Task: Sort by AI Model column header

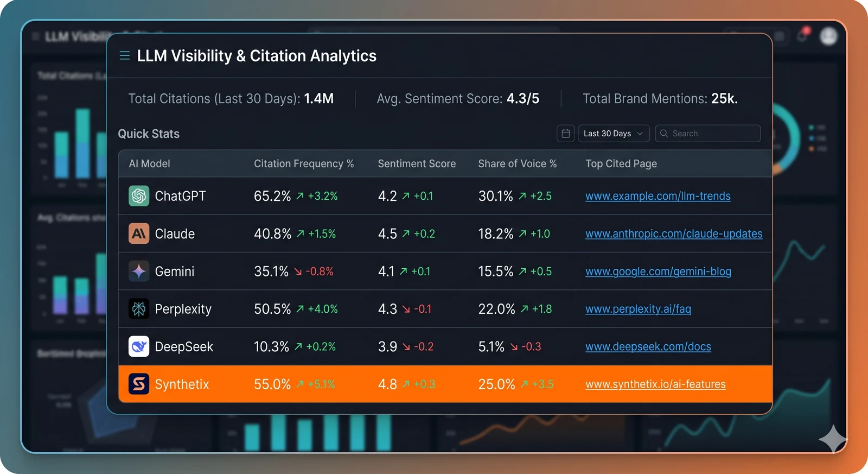Action: 149,163
